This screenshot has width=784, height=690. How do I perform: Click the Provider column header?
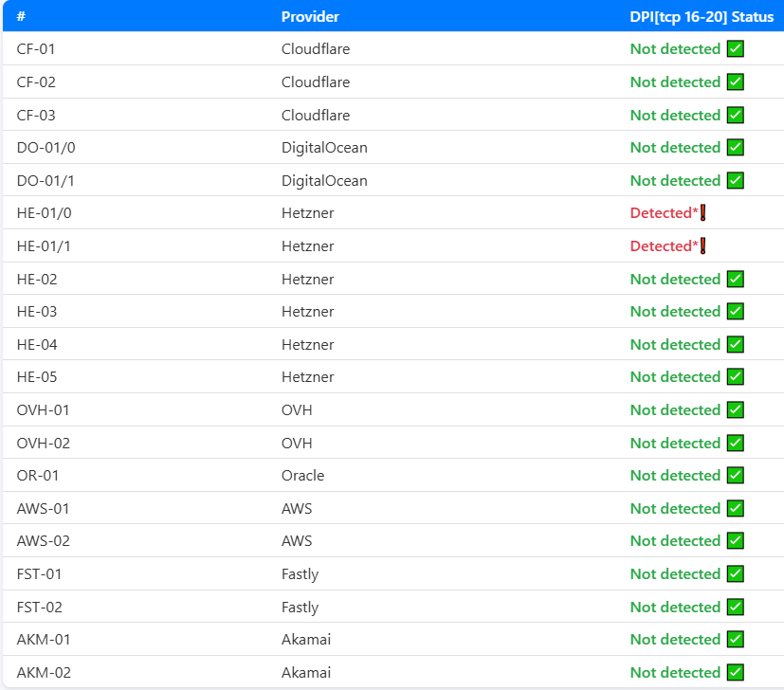310,17
